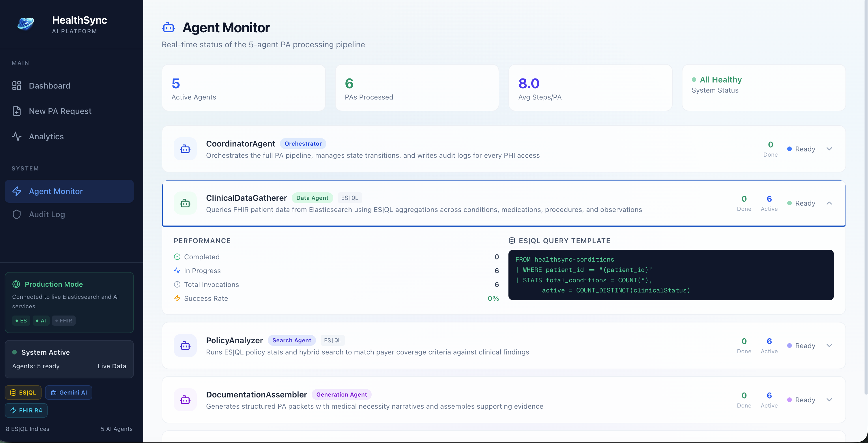Open the Audit Log section

tap(47, 214)
